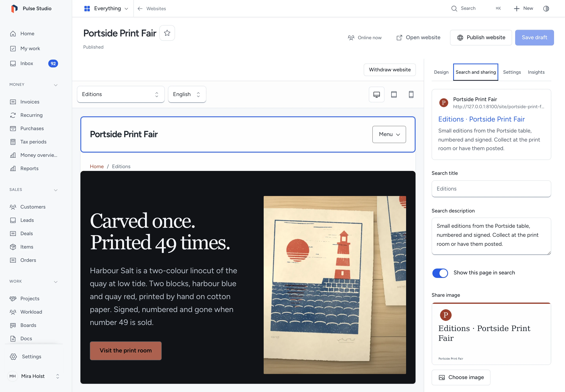This screenshot has width=565, height=392.
Task: Click the New button in top bar
Action: pos(523,9)
